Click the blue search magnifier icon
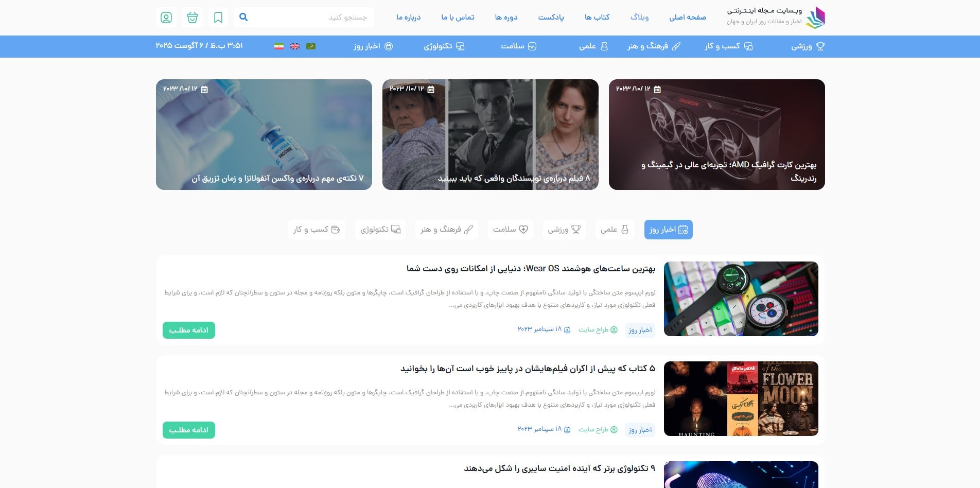Image resolution: width=980 pixels, height=488 pixels. click(x=243, y=17)
